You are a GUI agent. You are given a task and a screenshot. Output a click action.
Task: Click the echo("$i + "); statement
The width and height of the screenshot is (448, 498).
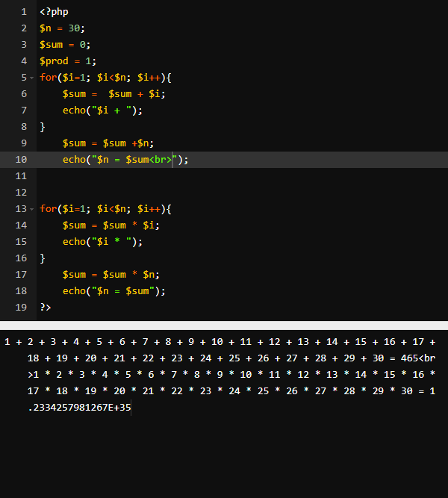[x=102, y=111]
